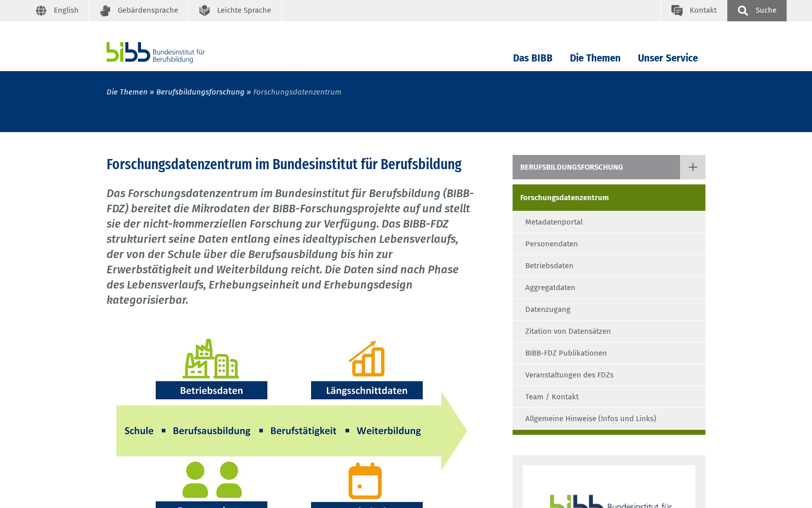Select Forschungsdatenzentrum in the sidebar
The image size is (812, 508).
(609, 198)
